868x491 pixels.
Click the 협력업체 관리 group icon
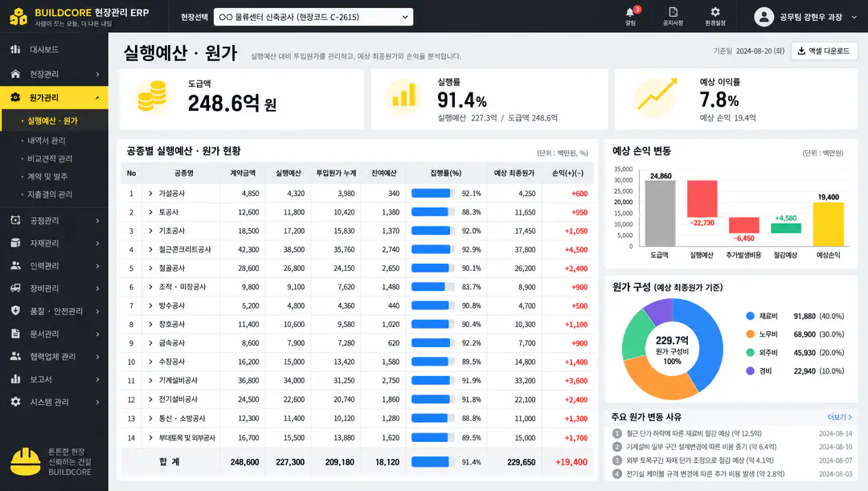(15, 357)
